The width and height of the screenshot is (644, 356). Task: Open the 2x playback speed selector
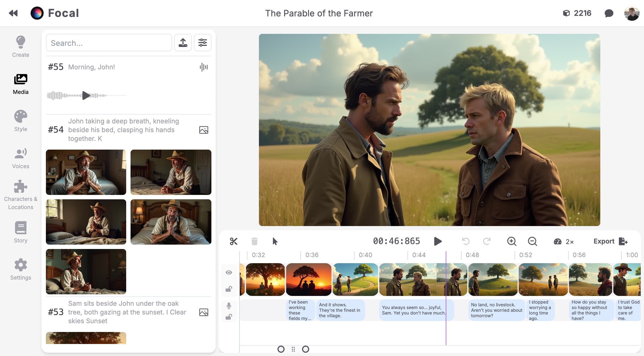pos(564,241)
